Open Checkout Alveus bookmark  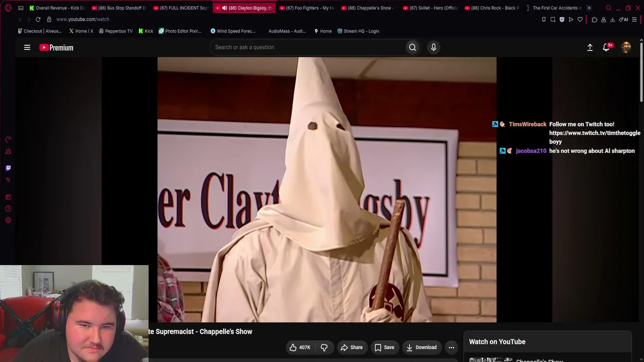click(x=40, y=31)
